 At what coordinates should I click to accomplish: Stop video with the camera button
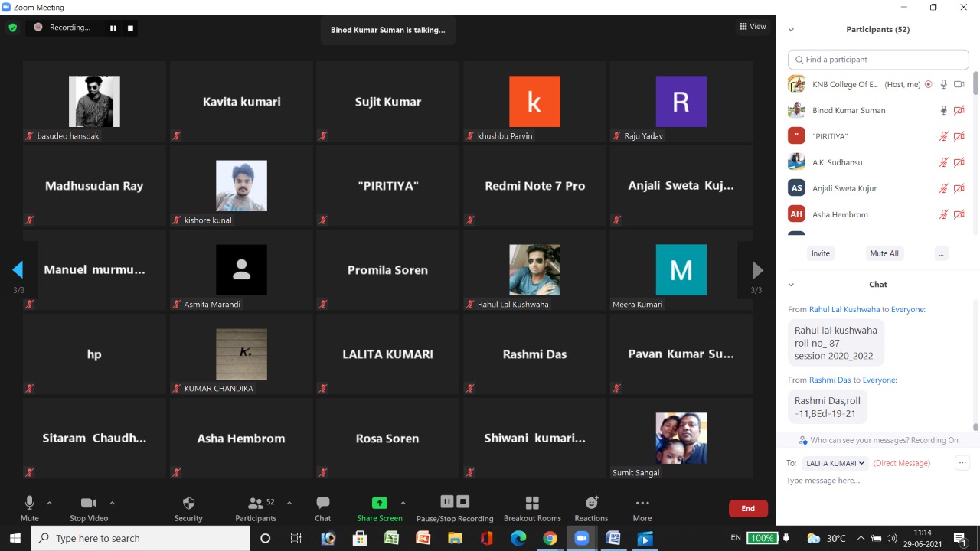click(89, 509)
